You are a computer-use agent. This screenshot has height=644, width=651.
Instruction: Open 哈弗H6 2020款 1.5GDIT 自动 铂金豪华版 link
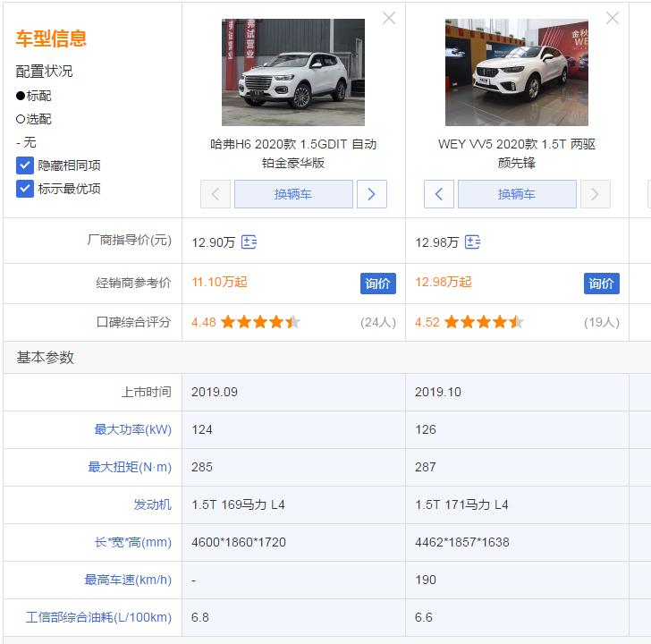click(x=293, y=154)
